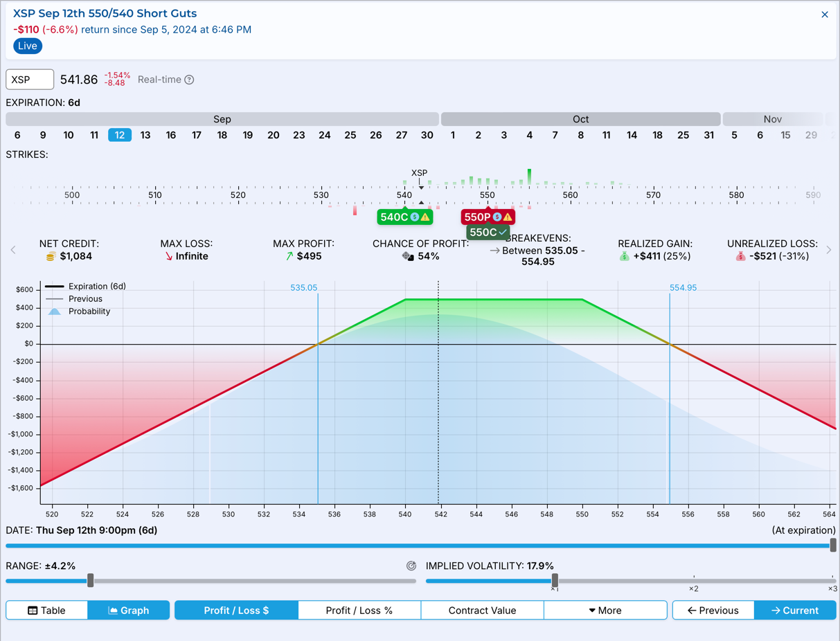Screen dimensions: 840x641
Task: Click the -$110 (-6.6%) return text
Action: [46, 30]
